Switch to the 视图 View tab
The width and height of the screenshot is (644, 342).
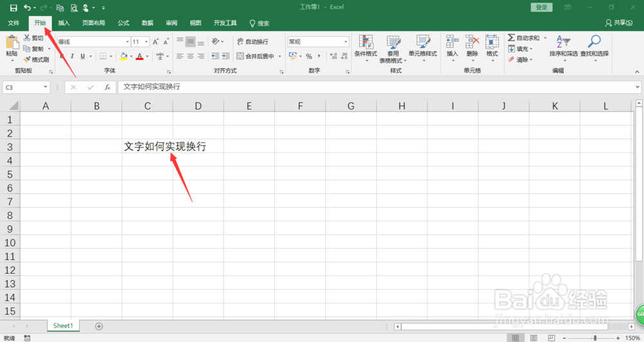[196, 23]
